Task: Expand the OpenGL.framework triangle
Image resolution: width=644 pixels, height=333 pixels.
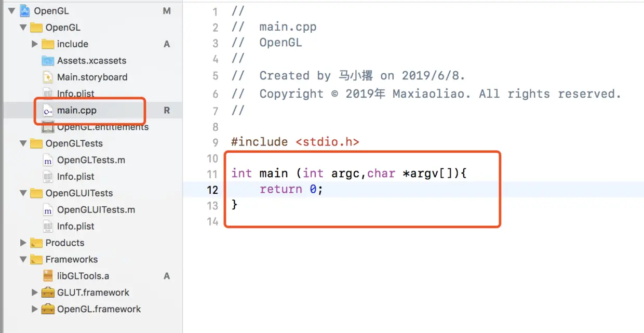Action: click(x=35, y=309)
